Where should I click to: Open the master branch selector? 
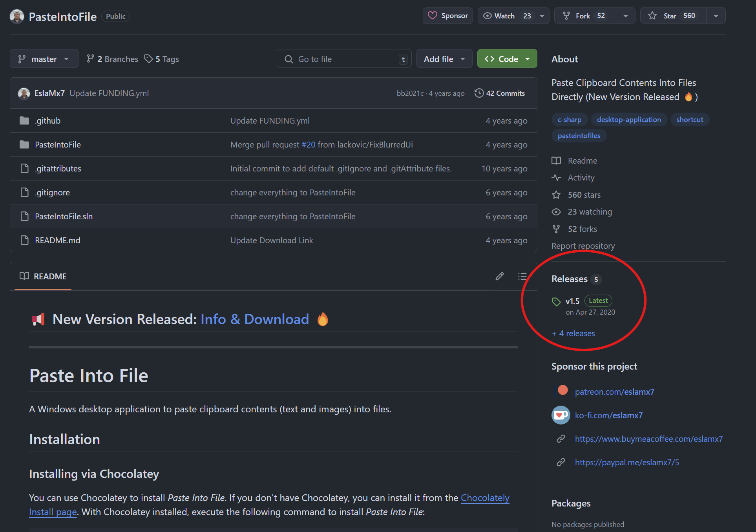tap(44, 59)
